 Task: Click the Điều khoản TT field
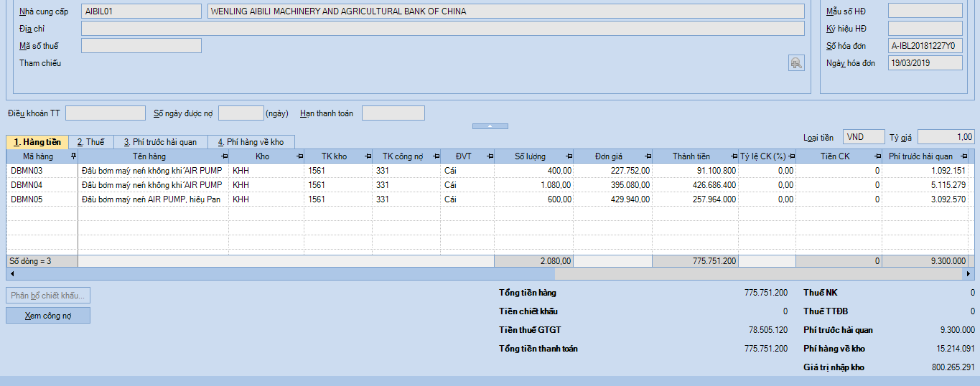coord(106,113)
